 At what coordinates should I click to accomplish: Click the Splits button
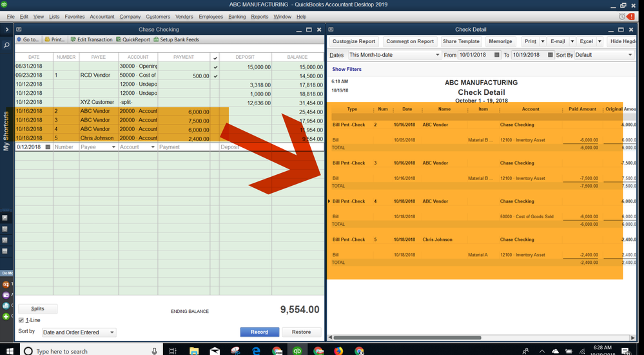point(37,309)
